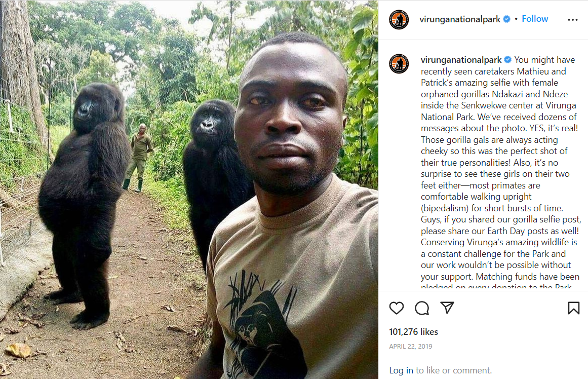Follow the virunganationalpark account
This screenshot has width=588, height=379.
pyautogui.click(x=535, y=19)
